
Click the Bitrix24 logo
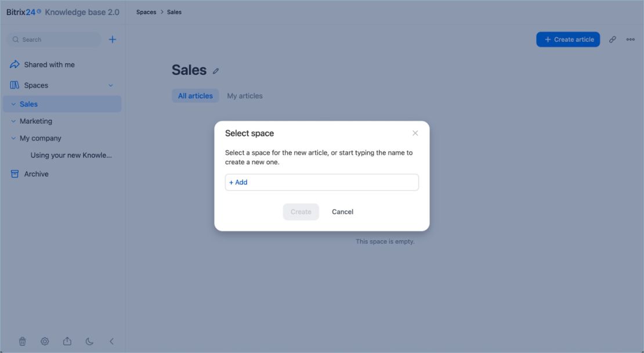pyautogui.click(x=23, y=12)
